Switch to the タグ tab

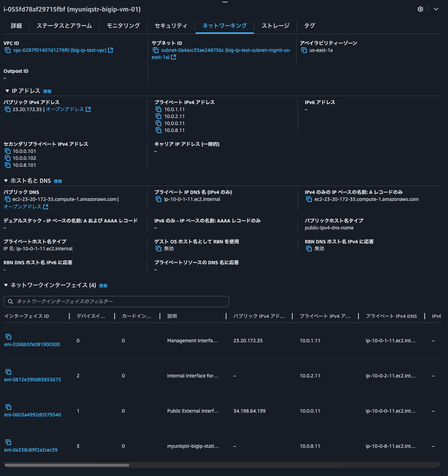(x=310, y=25)
